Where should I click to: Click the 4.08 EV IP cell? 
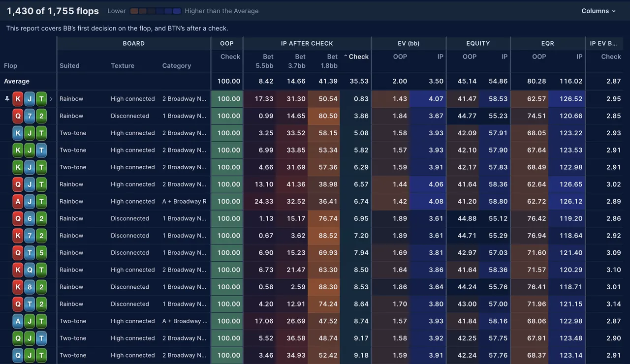[429, 202]
